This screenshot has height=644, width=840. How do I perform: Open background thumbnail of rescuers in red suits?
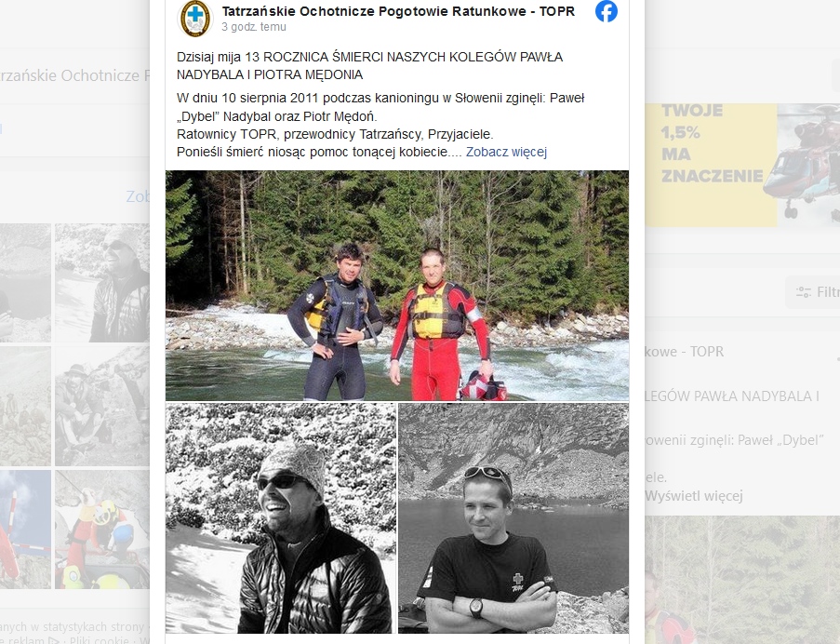point(102,530)
